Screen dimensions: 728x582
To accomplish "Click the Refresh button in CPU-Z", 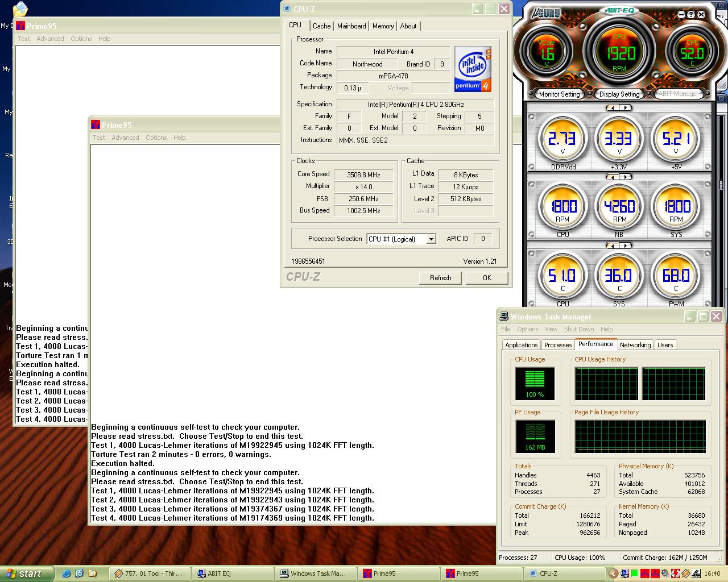I will click(441, 278).
